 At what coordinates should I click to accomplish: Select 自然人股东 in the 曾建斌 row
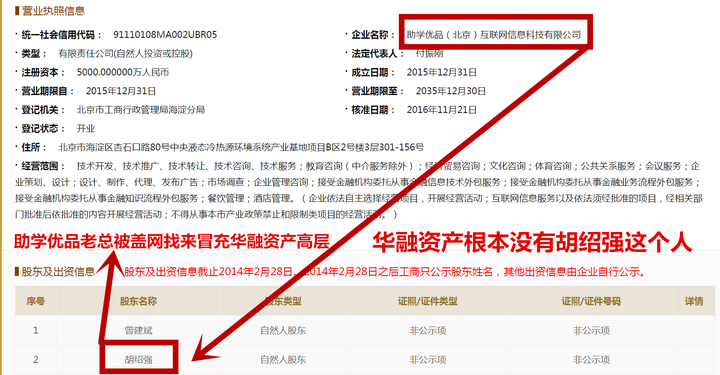coord(283,330)
